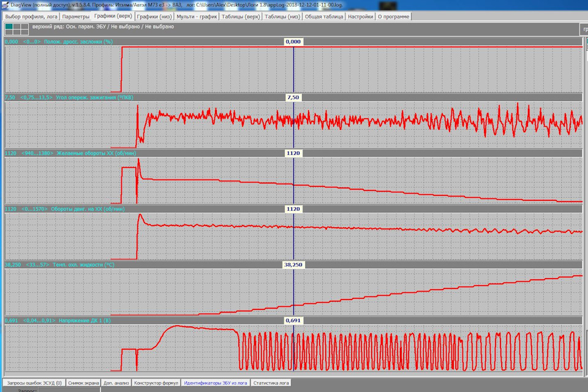Click the DiagView app icon in title bar

click(5, 5)
